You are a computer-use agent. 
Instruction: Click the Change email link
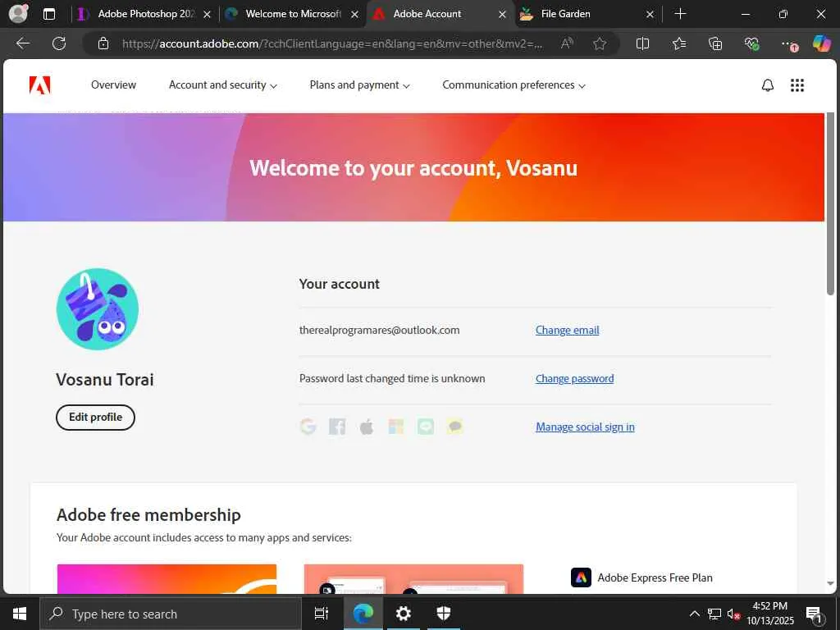pos(568,330)
